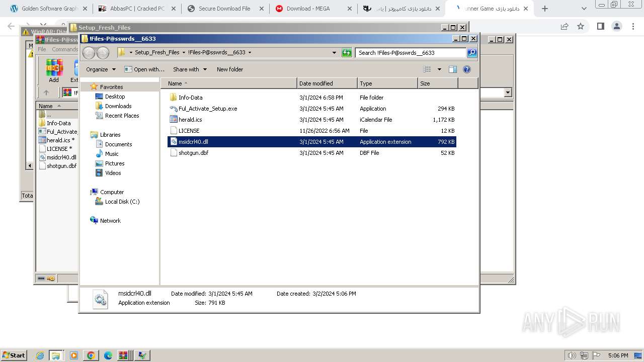The height and width of the screenshot is (362, 644).
Task: Click the Back navigation arrow in Explorer
Action: tap(89, 52)
